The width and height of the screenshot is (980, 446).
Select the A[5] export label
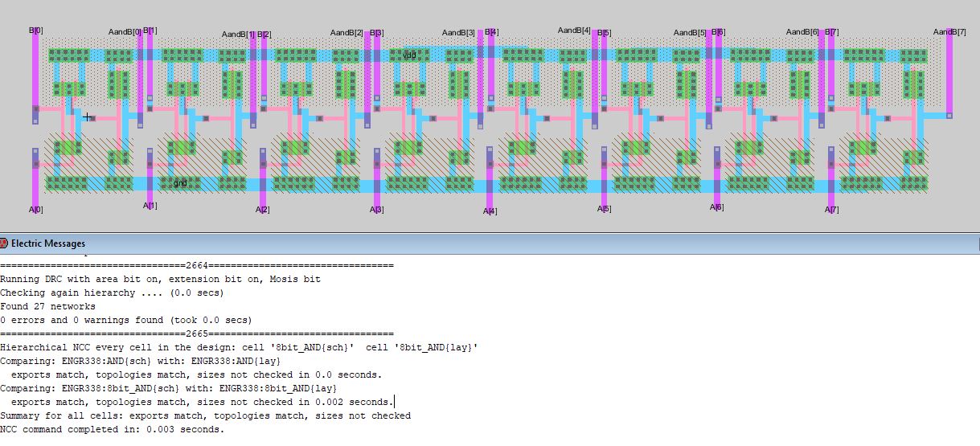[604, 209]
